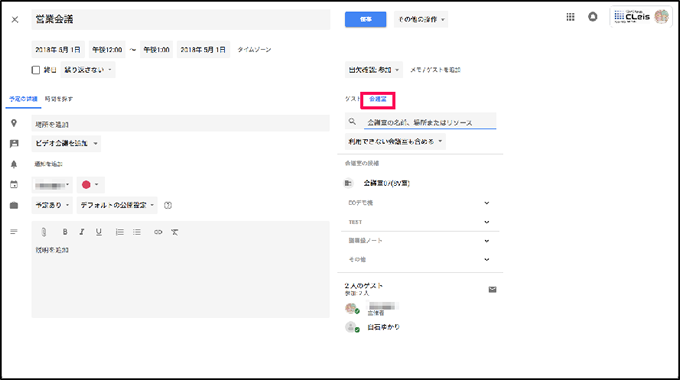The height and width of the screenshot is (380, 680).
Task: Open the 予定あり availability dropdown
Action: pyautogui.click(x=52, y=205)
